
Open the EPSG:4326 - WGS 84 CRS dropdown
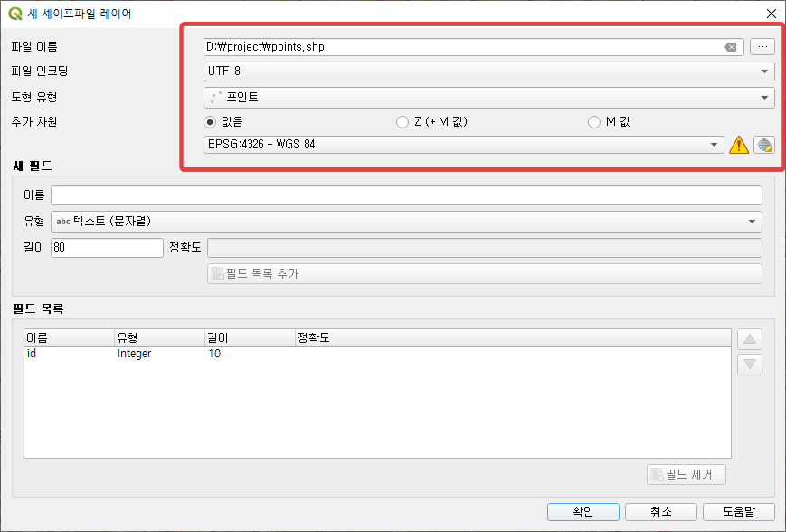pos(464,145)
